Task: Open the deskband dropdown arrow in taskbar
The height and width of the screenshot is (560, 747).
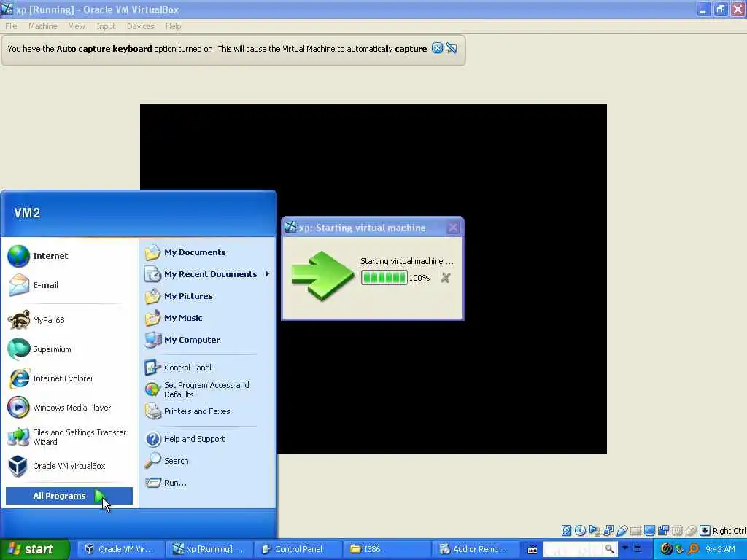Action: click(625, 548)
